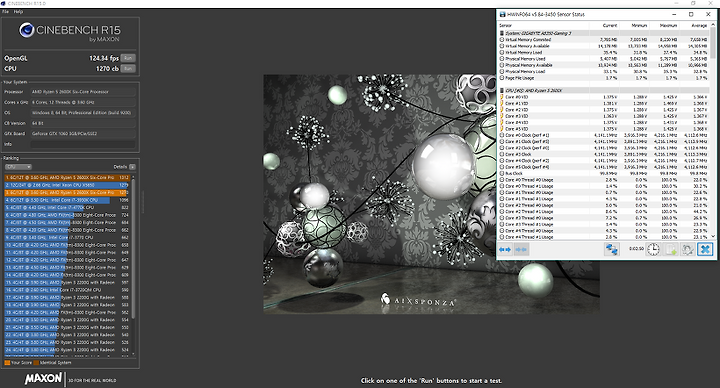
Task: Select the Bus Clock sensor row
Action: click(x=604, y=174)
